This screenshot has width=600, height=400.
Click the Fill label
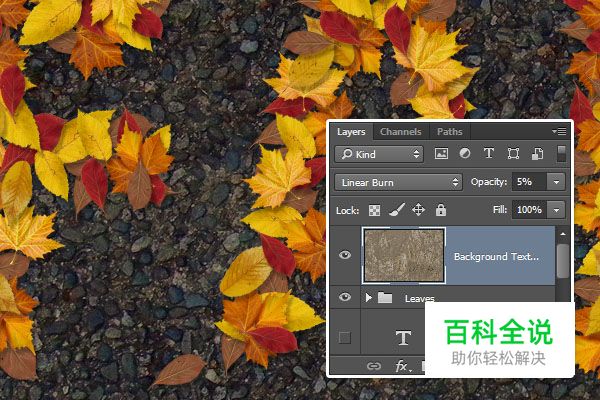point(500,210)
